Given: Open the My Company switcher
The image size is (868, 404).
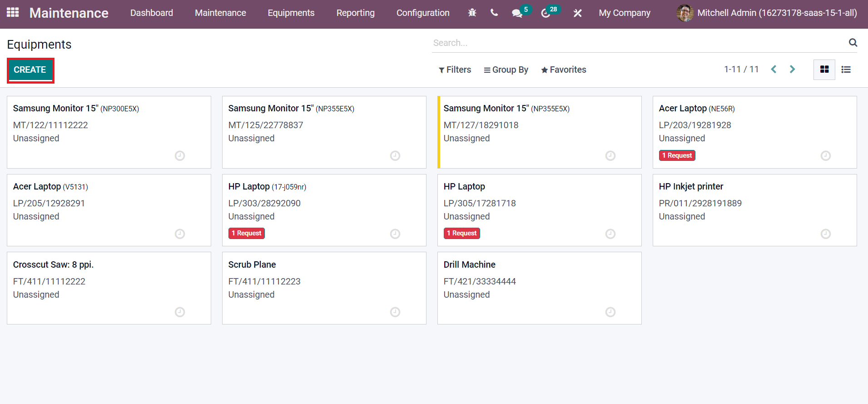Looking at the screenshot, I should coord(625,13).
